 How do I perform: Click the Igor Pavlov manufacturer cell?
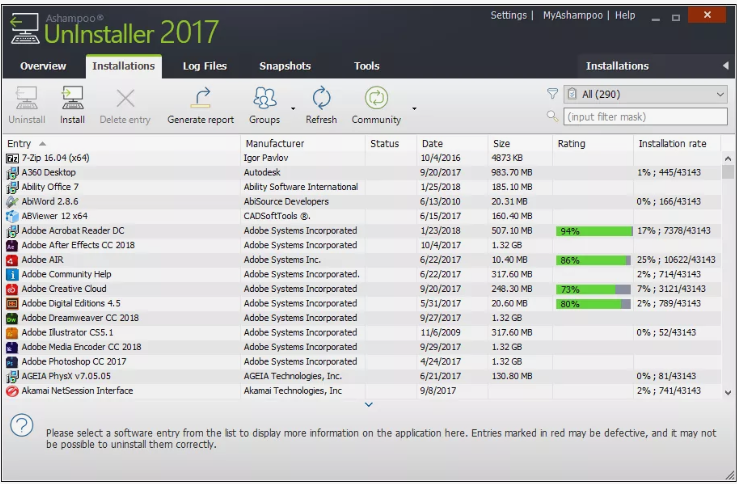pos(266,158)
